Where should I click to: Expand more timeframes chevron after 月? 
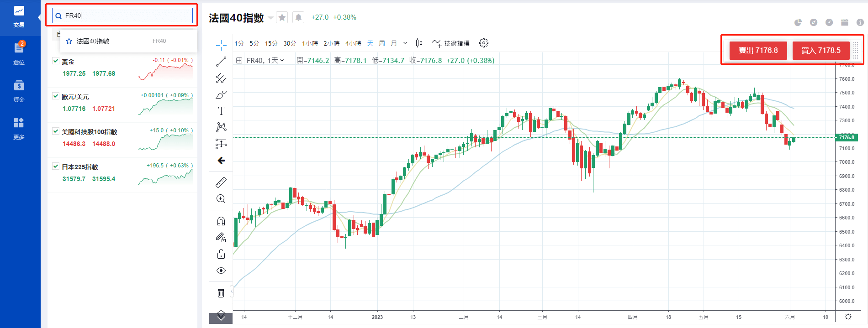(405, 43)
